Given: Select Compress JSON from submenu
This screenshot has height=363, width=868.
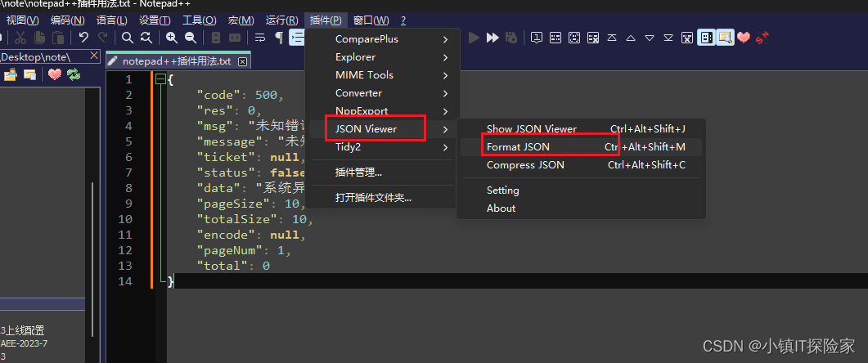Looking at the screenshot, I should click(x=581, y=165).
